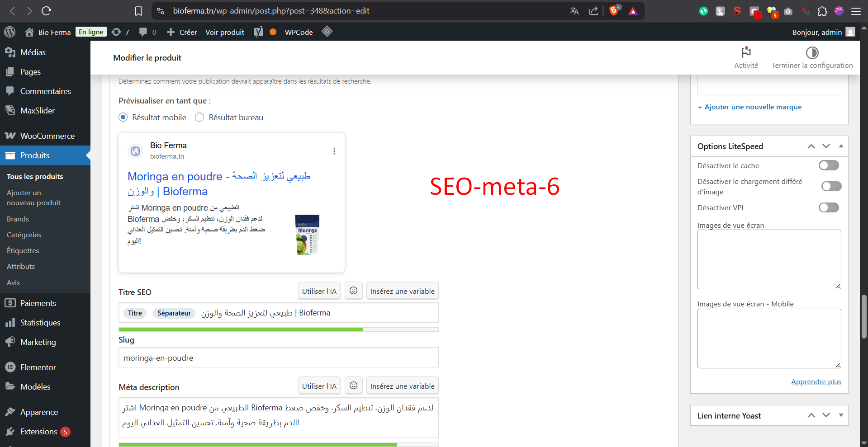Open the Activité flag icon
Screen dimensions: 868x447
746,52
